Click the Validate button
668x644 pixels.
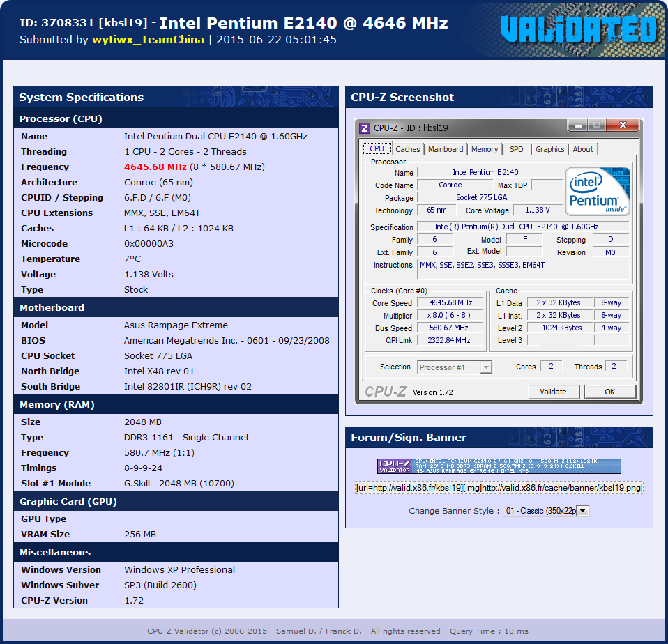pyautogui.click(x=554, y=392)
